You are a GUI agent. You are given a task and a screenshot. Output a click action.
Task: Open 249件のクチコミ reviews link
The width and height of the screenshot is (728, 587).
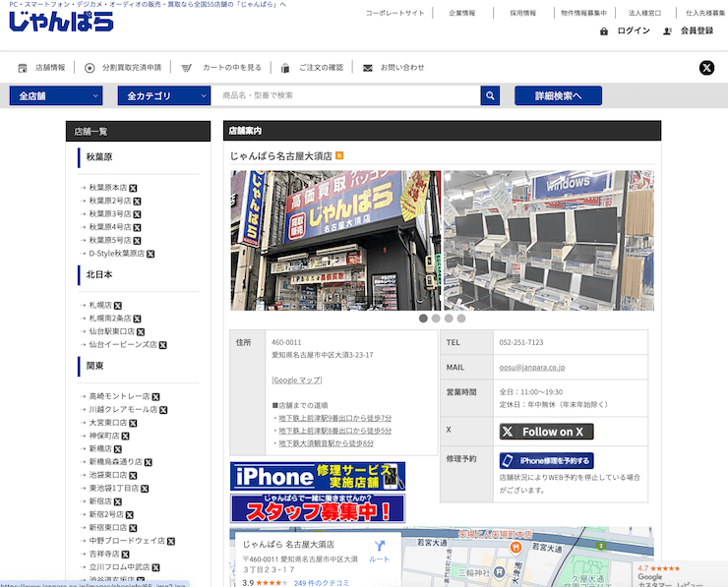pos(322,583)
